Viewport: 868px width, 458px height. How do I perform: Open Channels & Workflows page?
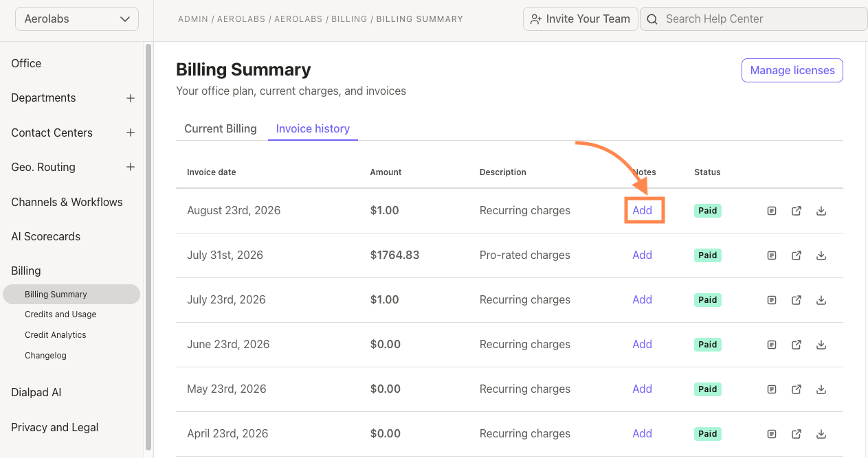pos(67,202)
